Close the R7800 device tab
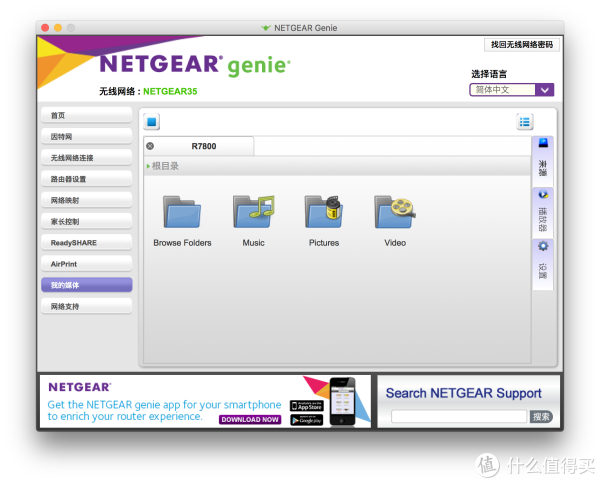This screenshot has width=600, height=483. [x=150, y=146]
